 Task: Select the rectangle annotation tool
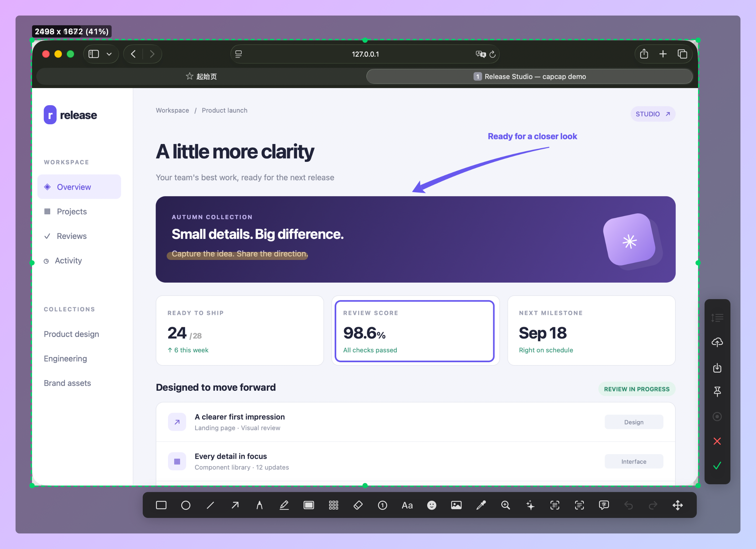pyautogui.click(x=161, y=505)
